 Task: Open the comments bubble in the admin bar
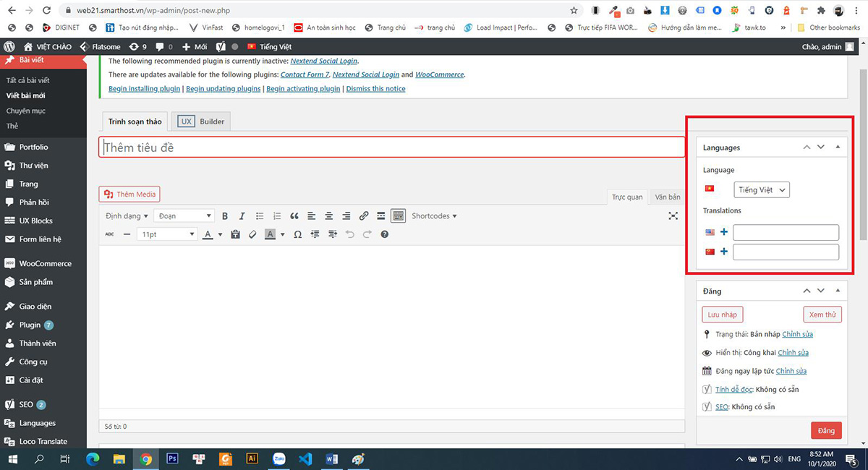164,46
